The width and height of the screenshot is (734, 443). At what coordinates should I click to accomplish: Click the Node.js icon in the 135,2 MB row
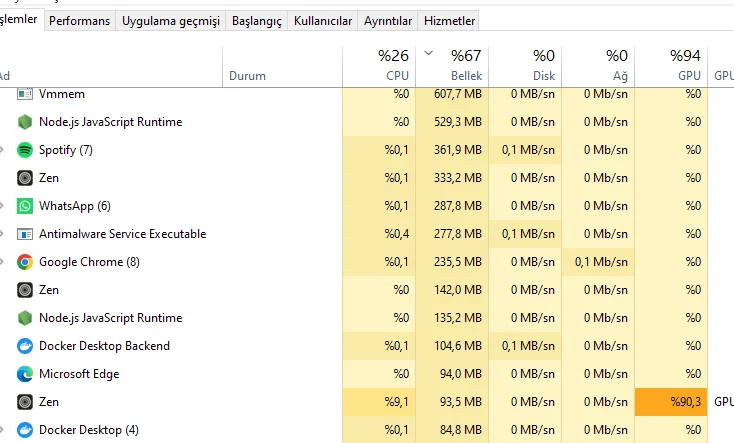pos(25,318)
